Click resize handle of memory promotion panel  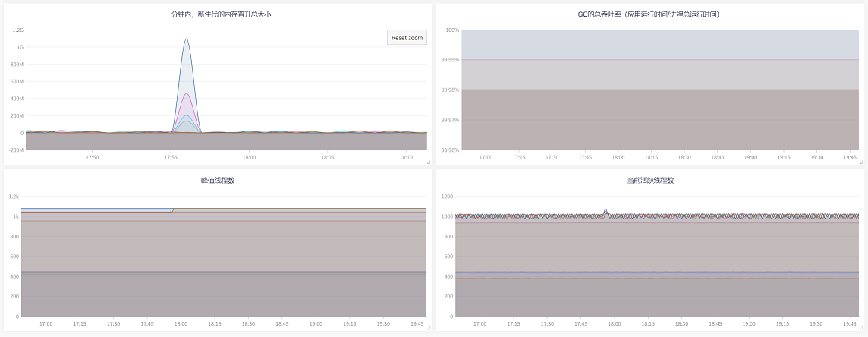428,162
